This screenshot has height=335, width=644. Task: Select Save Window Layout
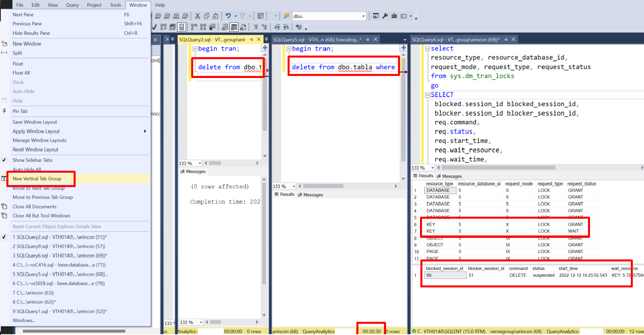coord(35,122)
